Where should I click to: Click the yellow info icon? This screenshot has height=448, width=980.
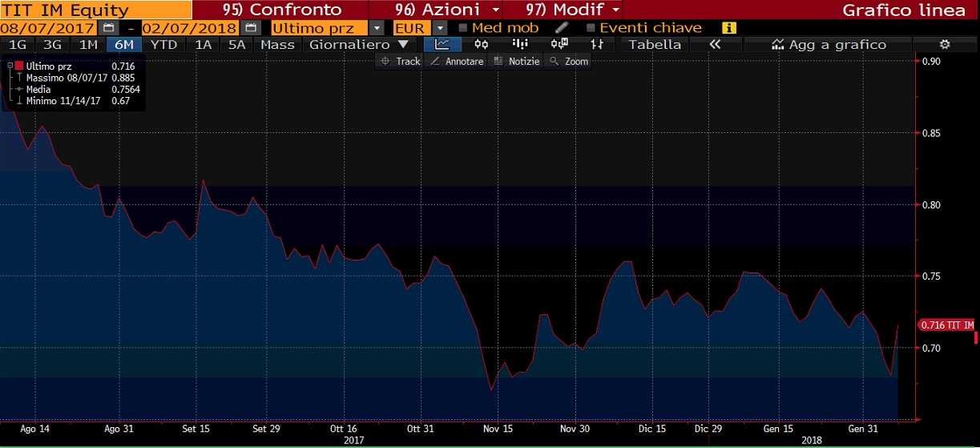click(728, 27)
